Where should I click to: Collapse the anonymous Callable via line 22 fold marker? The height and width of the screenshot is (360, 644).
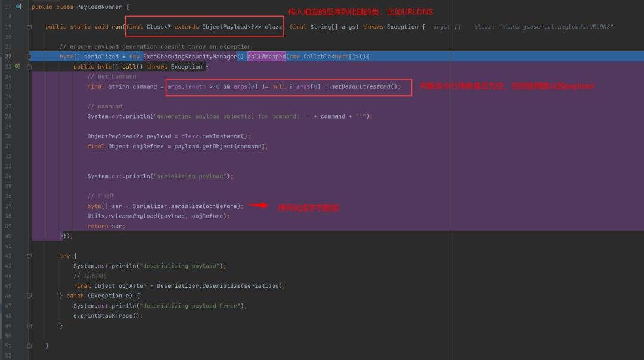pos(28,56)
